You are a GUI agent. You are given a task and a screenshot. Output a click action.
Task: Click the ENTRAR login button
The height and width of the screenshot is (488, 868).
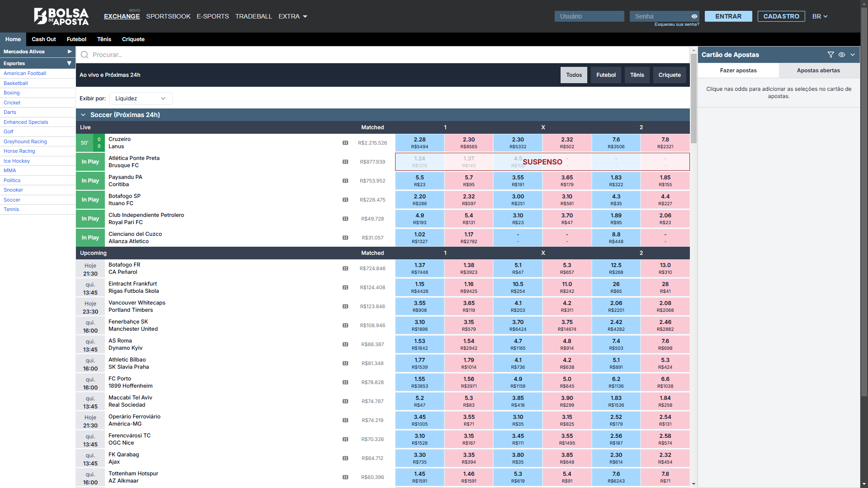pos(728,16)
